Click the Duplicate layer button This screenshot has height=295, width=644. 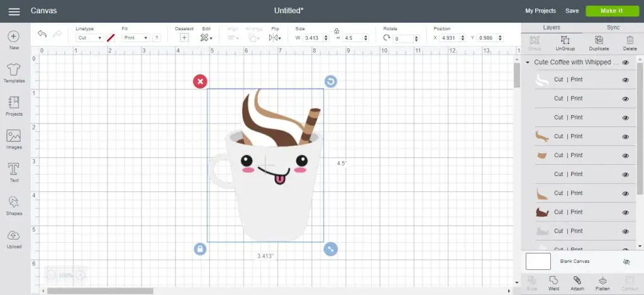click(599, 43)
